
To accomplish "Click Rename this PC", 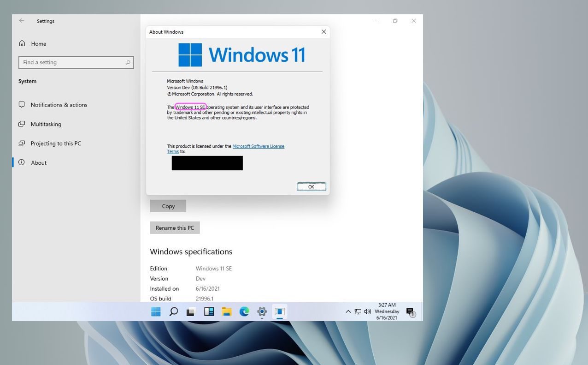I will (175, 227).
